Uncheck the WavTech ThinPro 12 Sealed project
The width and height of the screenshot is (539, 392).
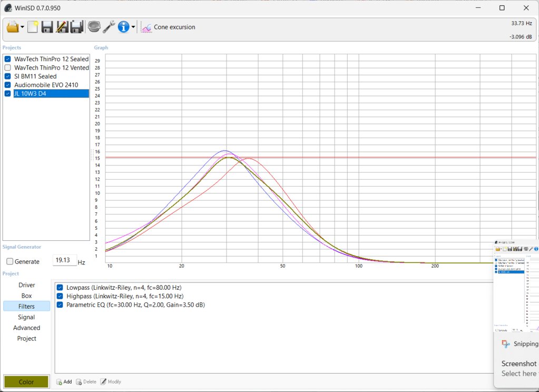coord(8,59)
